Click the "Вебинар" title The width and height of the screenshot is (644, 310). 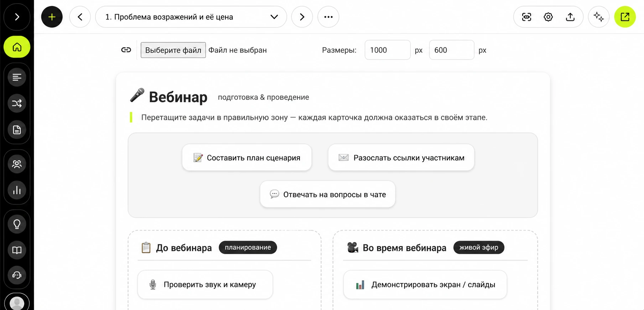click(x=178, y=97)
